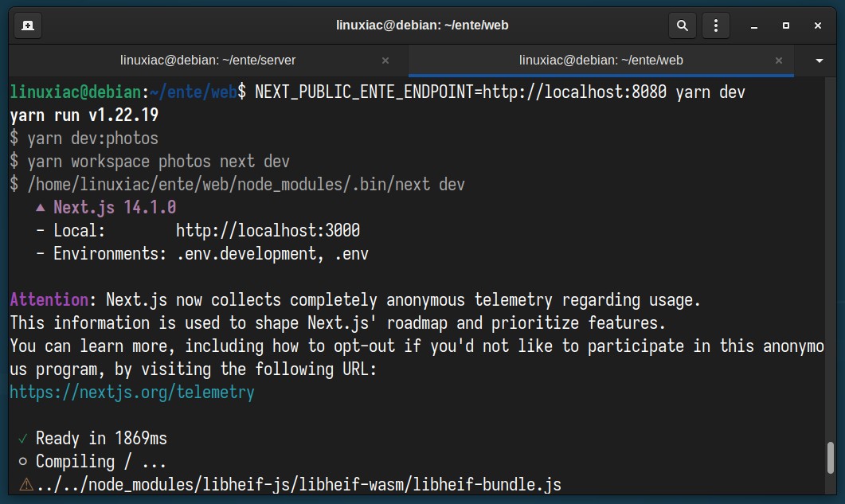845x504 pixels.
Task: Click the terminal scrollbar handle
Action: (x=831, y=458)
